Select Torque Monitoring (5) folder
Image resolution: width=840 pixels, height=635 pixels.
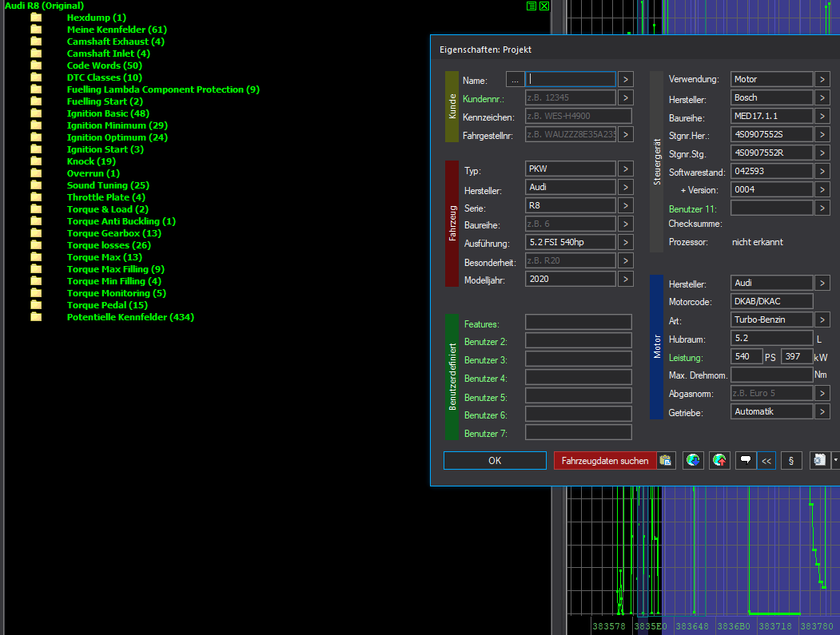(117, 293)
